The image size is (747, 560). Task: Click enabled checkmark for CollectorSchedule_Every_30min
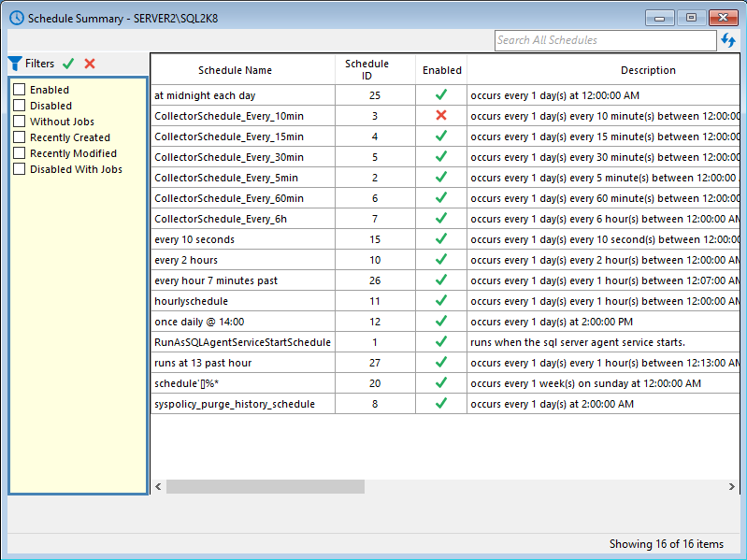pyautogui.click(x=441, y=156)
